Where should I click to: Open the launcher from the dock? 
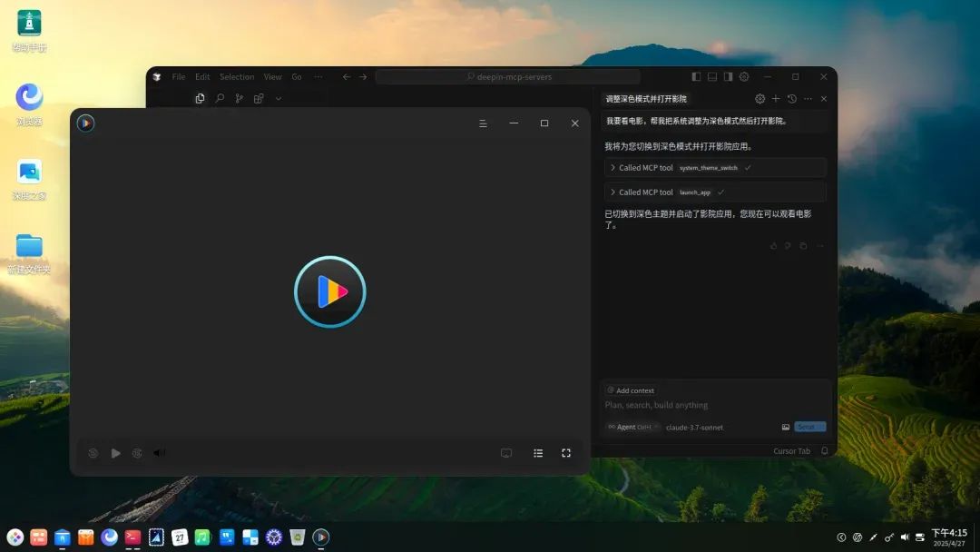point(15,537)
